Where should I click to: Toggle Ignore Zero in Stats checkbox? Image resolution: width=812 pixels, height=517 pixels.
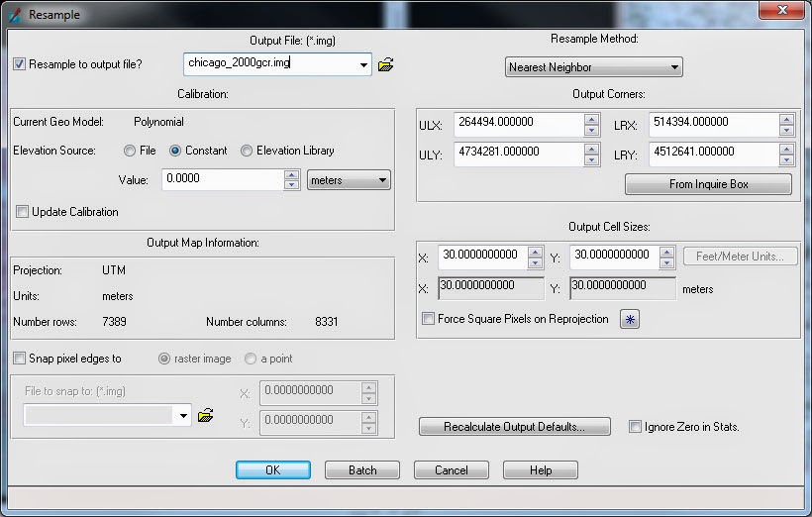635,426
